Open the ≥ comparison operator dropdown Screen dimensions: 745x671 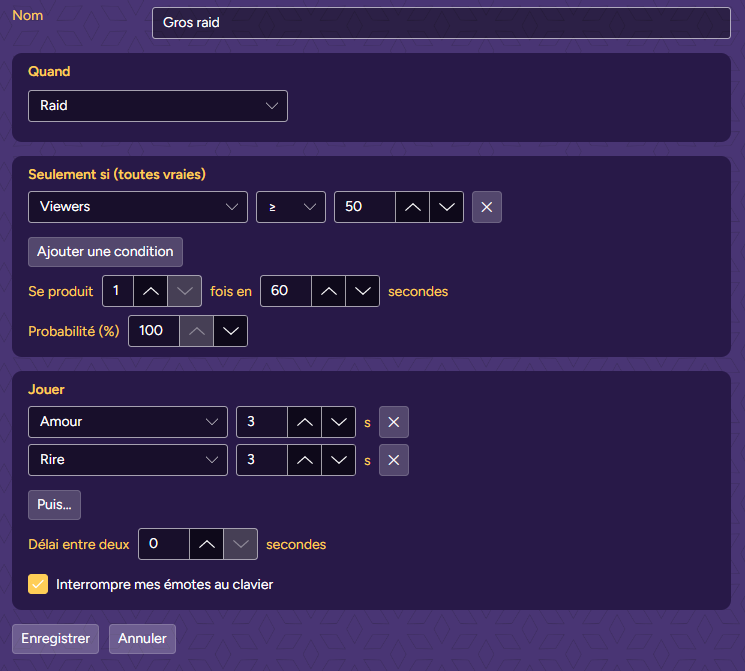(291, 207)
